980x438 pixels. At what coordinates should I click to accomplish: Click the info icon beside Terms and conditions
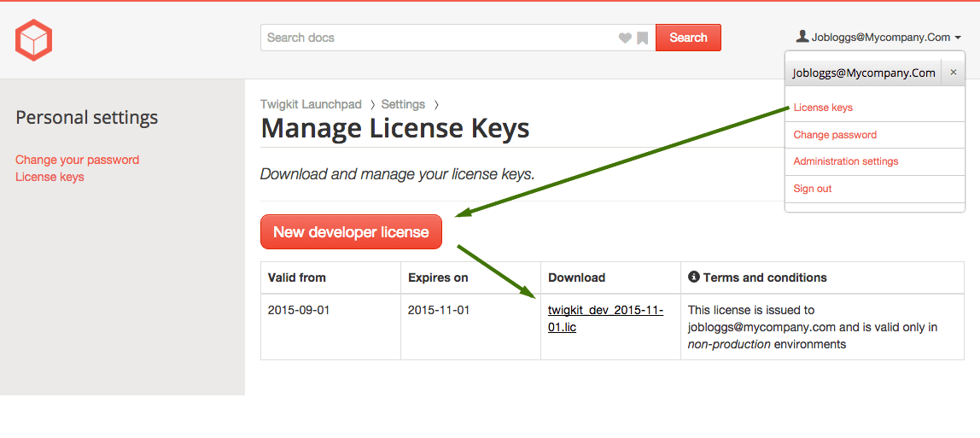[693, 277]
